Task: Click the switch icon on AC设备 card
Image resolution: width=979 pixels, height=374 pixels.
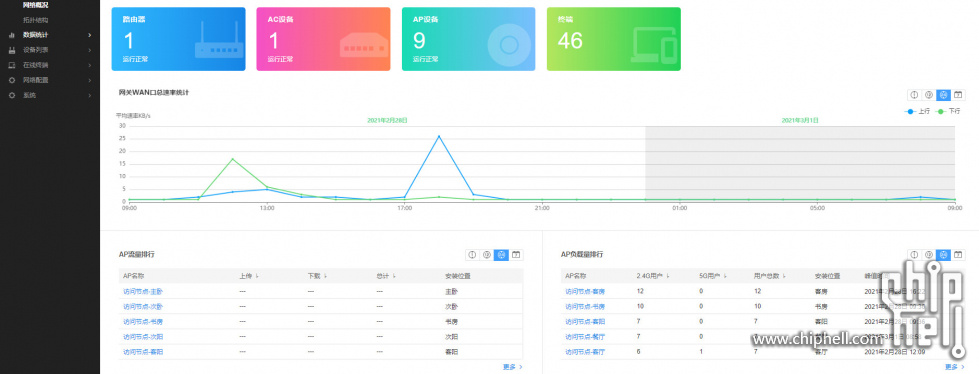Action: 364,45
